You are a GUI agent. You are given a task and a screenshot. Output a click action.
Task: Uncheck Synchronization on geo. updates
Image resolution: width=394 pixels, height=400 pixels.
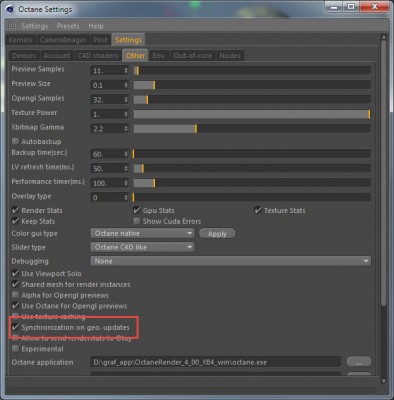(15, 327)
